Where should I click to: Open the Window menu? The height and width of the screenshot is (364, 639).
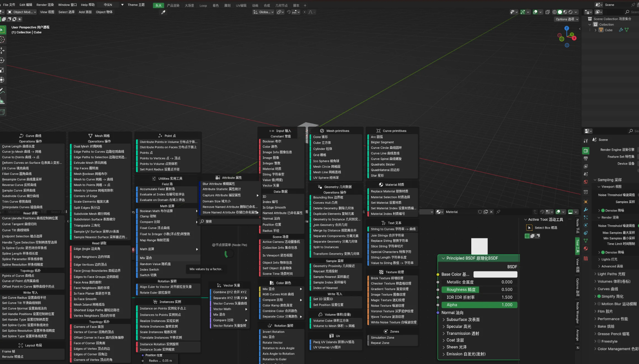[x=67, y=5]
